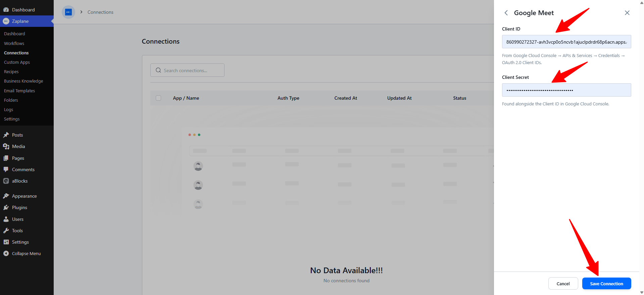Click the Collapse Menu arrow icon
This screenshot has height=295, width=644.
(x=6, y=253)
